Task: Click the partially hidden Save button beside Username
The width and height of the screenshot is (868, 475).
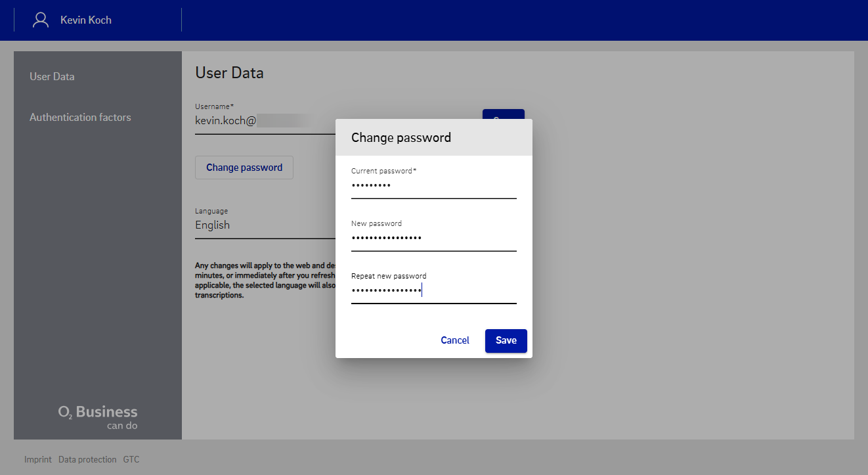Action: pos(504,114)
